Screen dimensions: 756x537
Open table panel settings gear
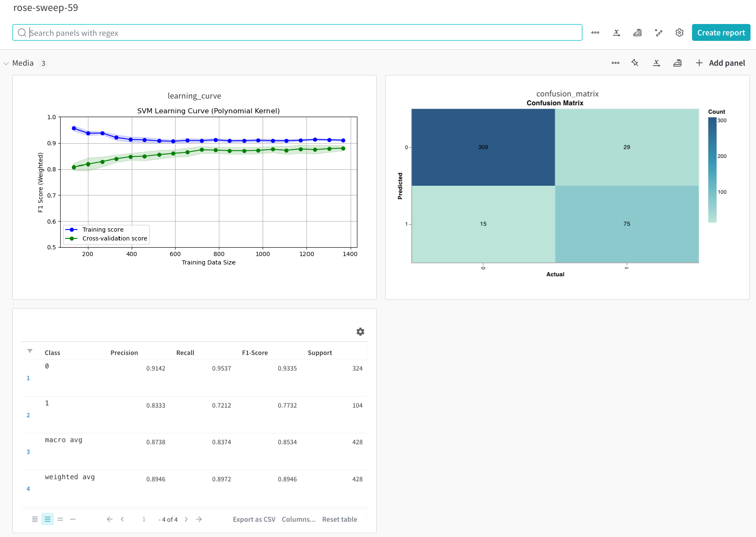click(x=360, y=332)
